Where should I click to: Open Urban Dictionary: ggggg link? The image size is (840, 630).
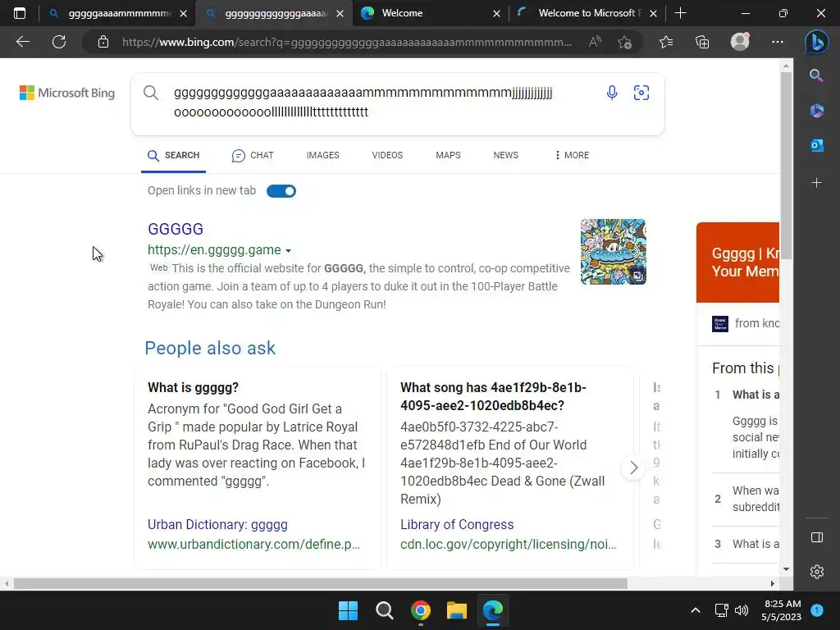click(x=217, y=524)
